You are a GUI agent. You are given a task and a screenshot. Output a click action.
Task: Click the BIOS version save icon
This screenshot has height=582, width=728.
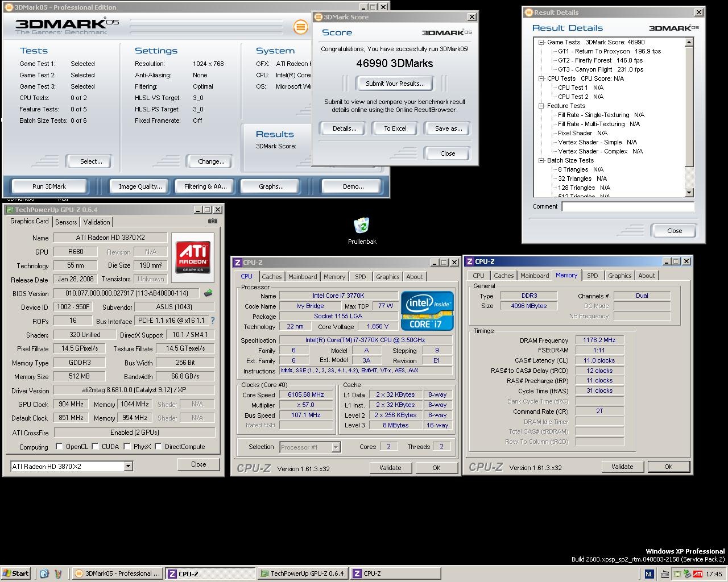pos(208,293)
